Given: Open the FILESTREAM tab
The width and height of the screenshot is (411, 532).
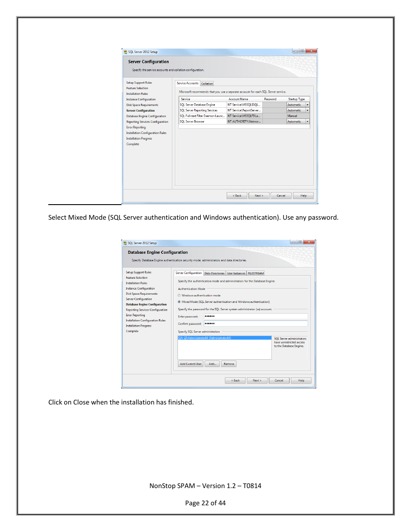Looking at the screenshot, I should pyautogui.click(x=255, y=273).
